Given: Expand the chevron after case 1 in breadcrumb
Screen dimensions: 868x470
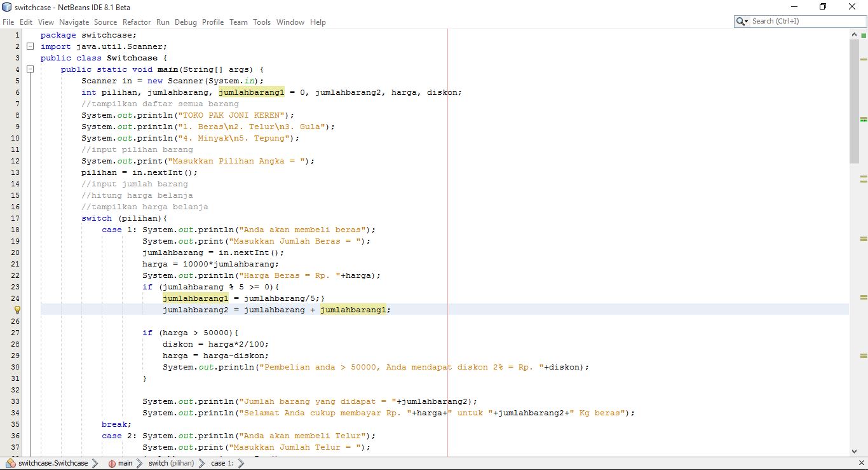Looking at the screenshot, I should pyautogui.click(x=241, y=463).
